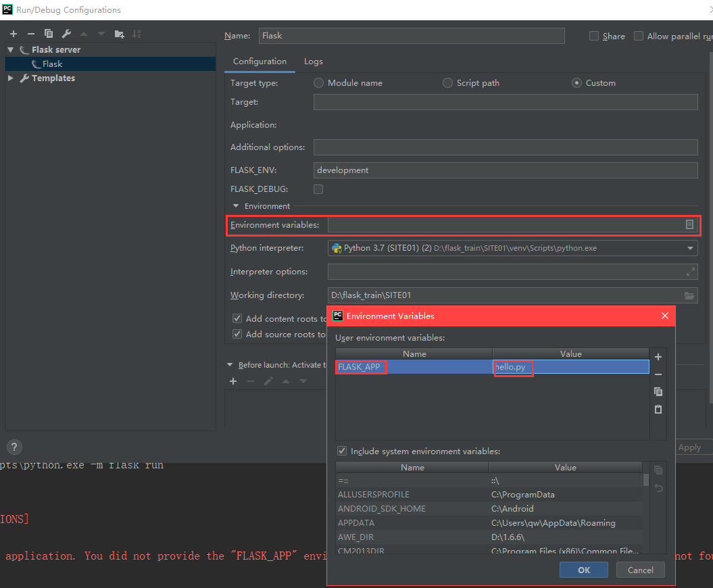Click the Target input field

click(506, 102)
